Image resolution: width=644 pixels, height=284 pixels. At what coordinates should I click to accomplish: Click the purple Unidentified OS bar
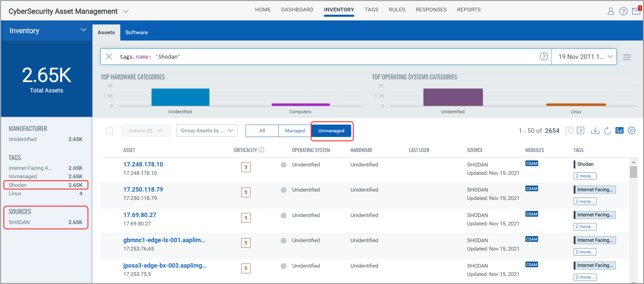[453, 97]
